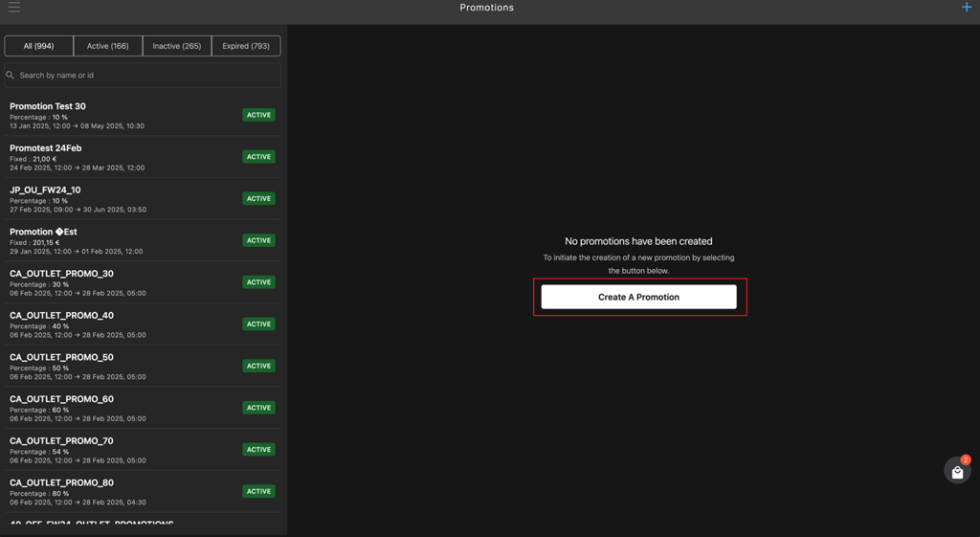
Task: Open the CA_OUTLET_PROMO_30 promotion
Action: (x=143, y=282)
